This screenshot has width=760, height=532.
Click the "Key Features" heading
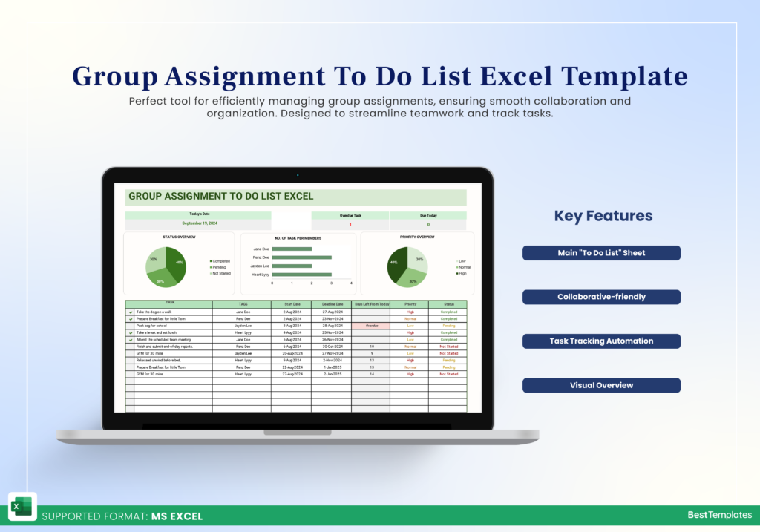[603, 216]
